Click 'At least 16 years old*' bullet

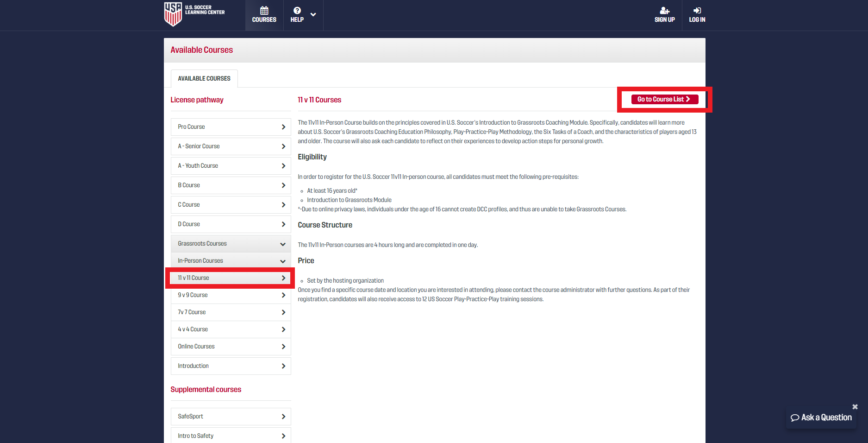[332, 191]
